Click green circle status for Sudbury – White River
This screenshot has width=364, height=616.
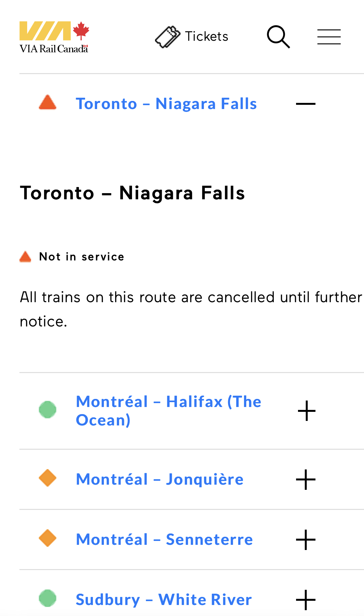[x=48, y=598]
